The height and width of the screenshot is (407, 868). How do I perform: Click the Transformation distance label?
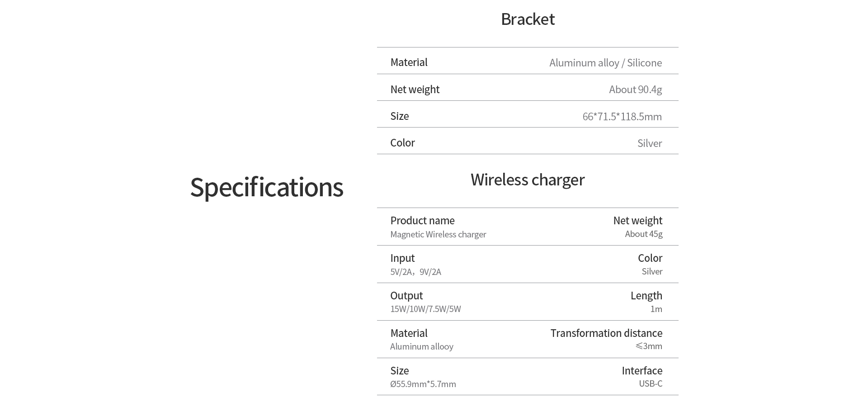[606, 333]
